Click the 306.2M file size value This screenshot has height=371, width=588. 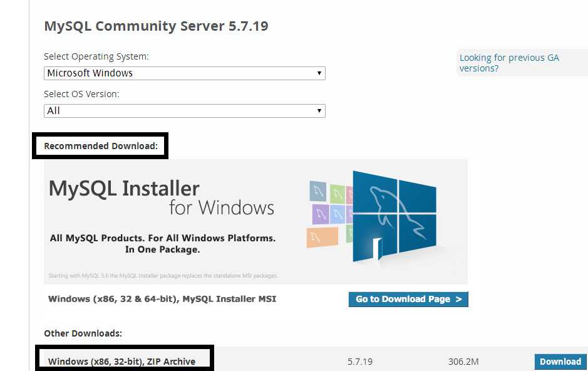coord(463,362)
